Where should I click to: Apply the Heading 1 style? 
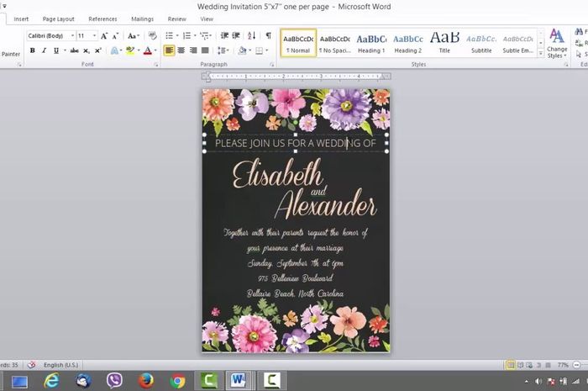[x=371, y=43]
